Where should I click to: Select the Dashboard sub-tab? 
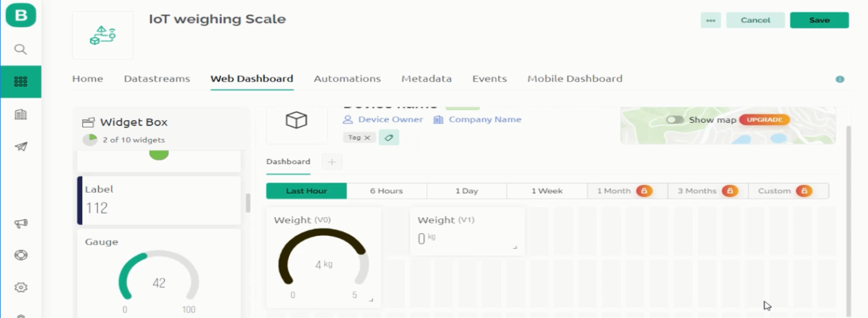[288, 161]
